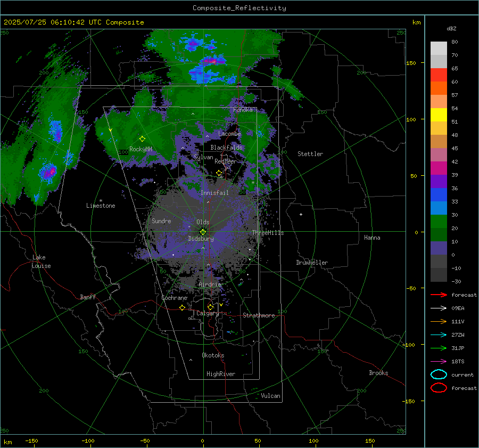Screen dimensions: 479x448
Task: Click the Okotoks city label
Action: [213, 355]
